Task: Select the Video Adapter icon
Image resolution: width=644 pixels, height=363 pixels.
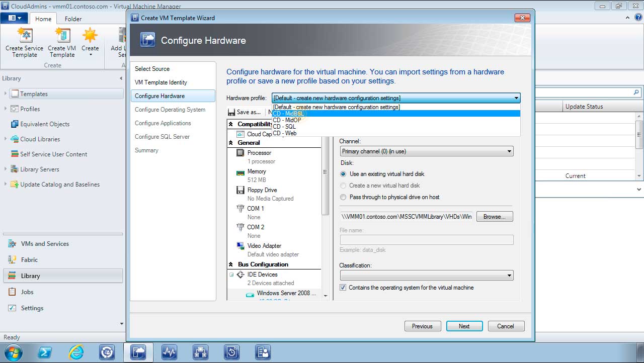Action: [x=240, y=246]
